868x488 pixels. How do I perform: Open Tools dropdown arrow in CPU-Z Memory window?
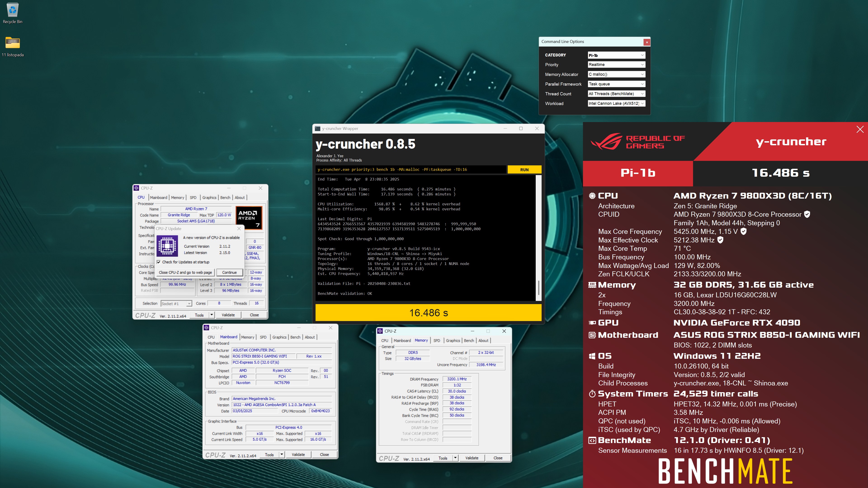455,458
